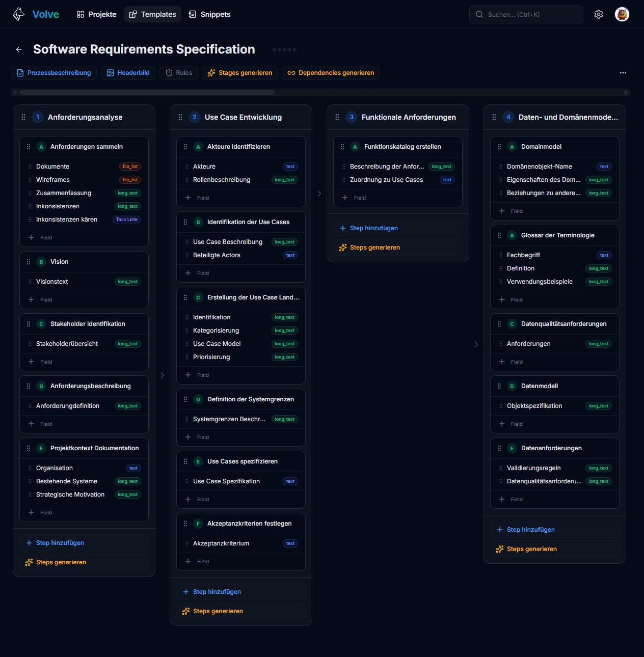644x657 pixels.
Task: Grab the drag handle of Anforderungsanalyse stage
Action: tap(23, 117)
